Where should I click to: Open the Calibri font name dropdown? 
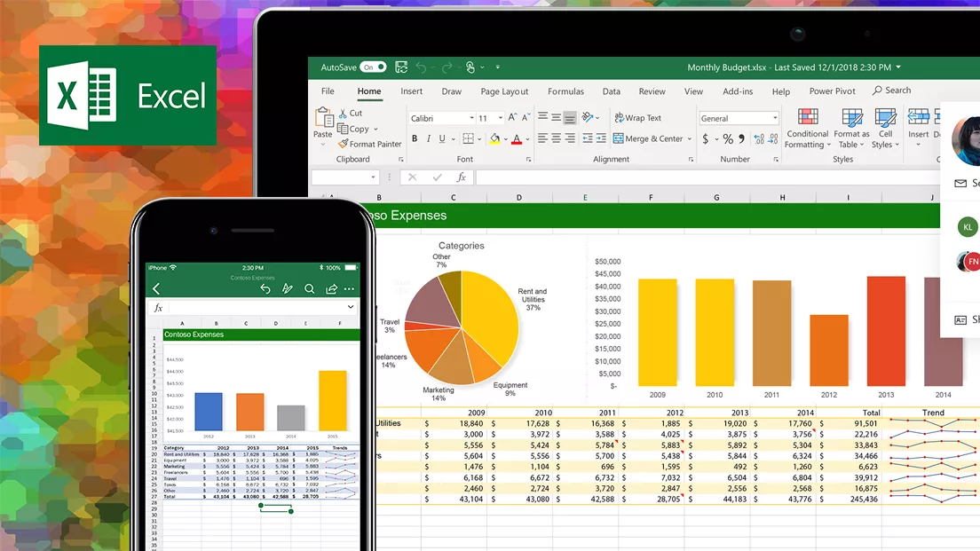click(470, 118)
